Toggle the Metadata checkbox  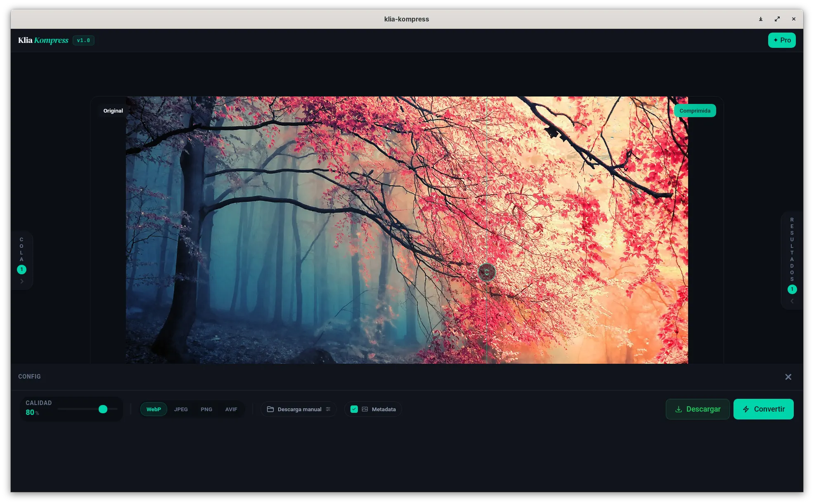pyautogui.click(x=354, y=409)
